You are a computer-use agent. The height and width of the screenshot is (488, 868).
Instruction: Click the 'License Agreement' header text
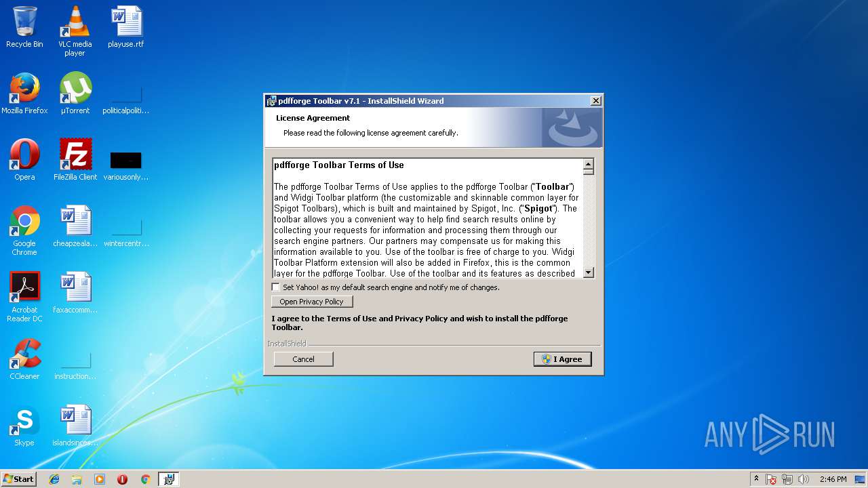tap(313, 118)
